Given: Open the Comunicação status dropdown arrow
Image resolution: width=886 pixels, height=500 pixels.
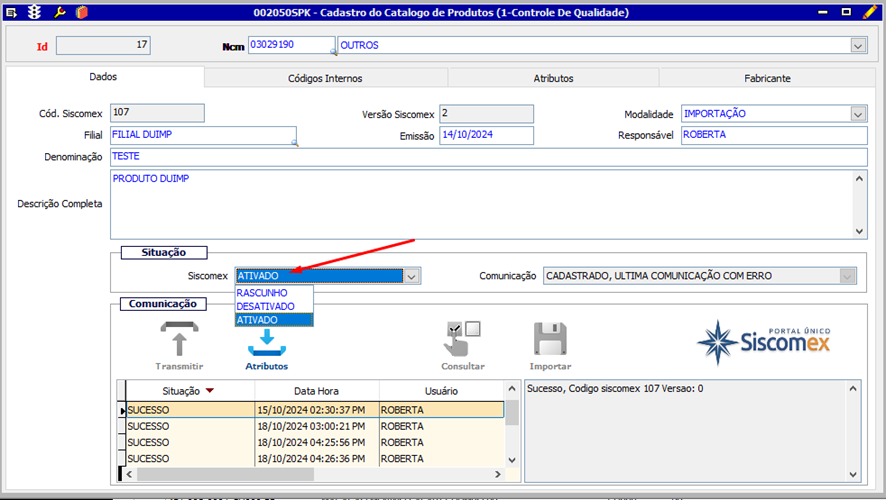Looking at the screenshot, I should pos(846,276).
